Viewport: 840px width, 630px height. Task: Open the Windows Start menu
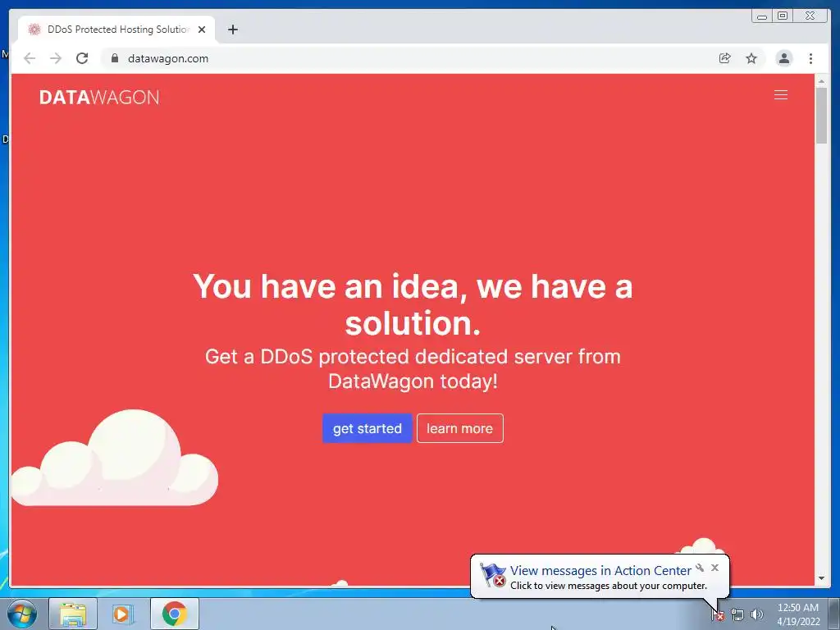(x=21, y=614)
